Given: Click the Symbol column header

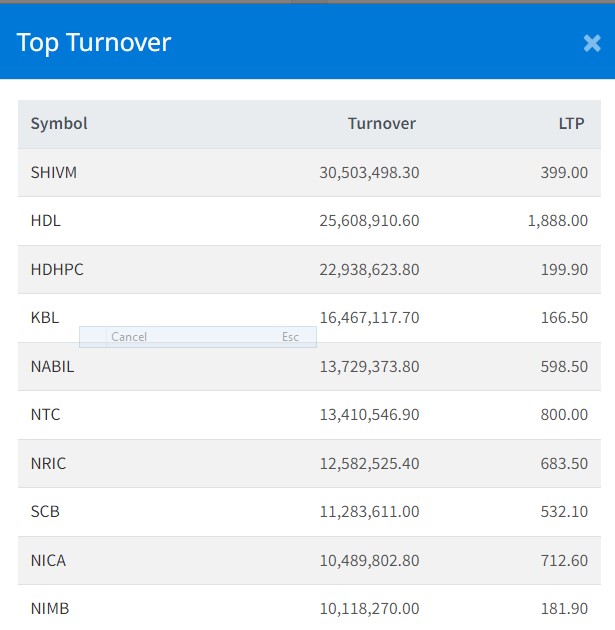Looking at the screenshot, I should tap(59, 124).
